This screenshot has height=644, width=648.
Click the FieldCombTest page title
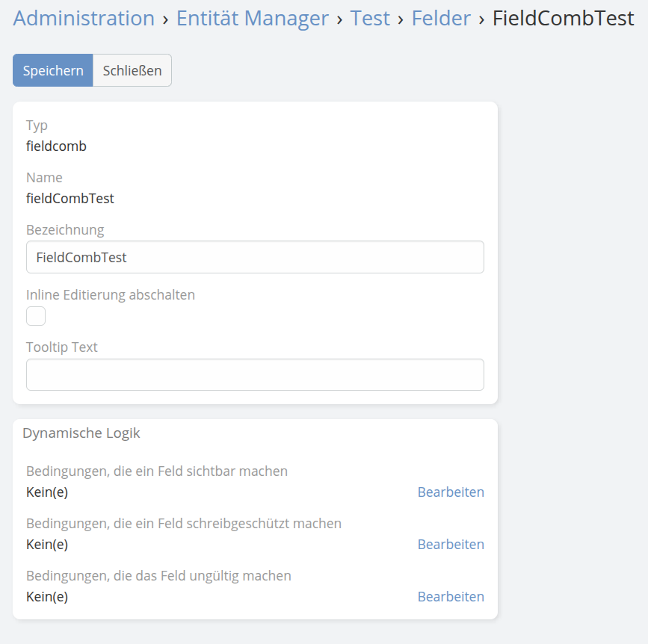point(563,18)
